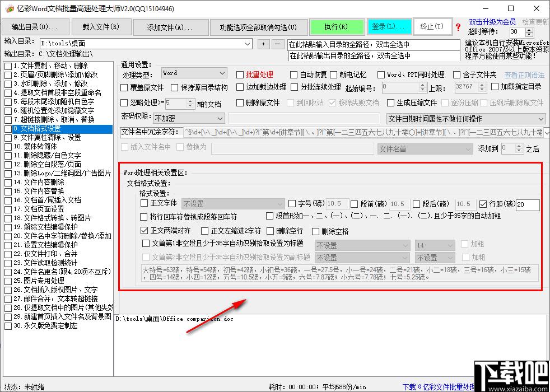
Task: Toggle Word、PPT同时处理 checkbox
Action: coord(381,74)
